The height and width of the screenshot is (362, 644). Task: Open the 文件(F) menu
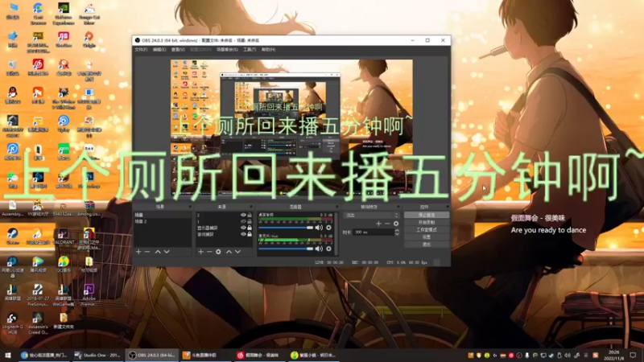(141, 50)
